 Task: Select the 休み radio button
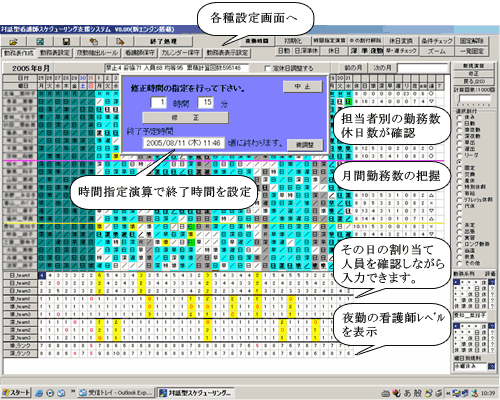[x=460, y=117]
